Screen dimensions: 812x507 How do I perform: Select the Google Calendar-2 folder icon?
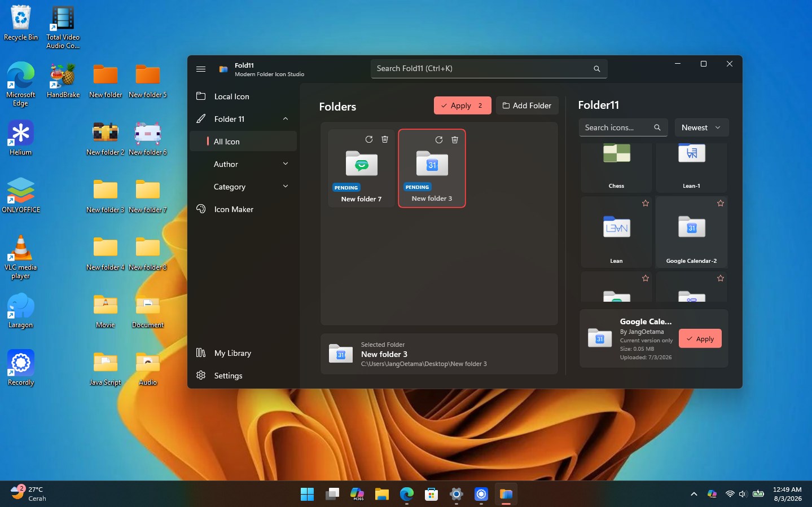point(691,232)
